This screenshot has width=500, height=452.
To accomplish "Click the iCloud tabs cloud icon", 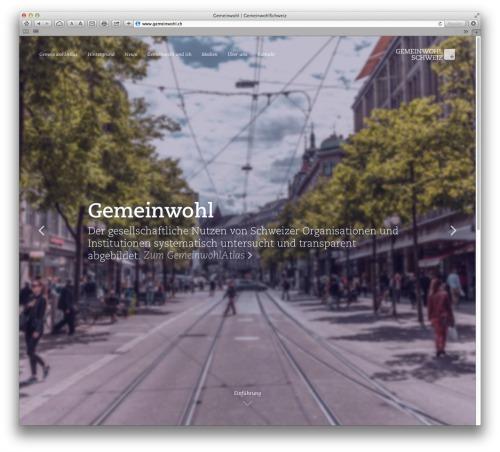I will pos(59,24).
